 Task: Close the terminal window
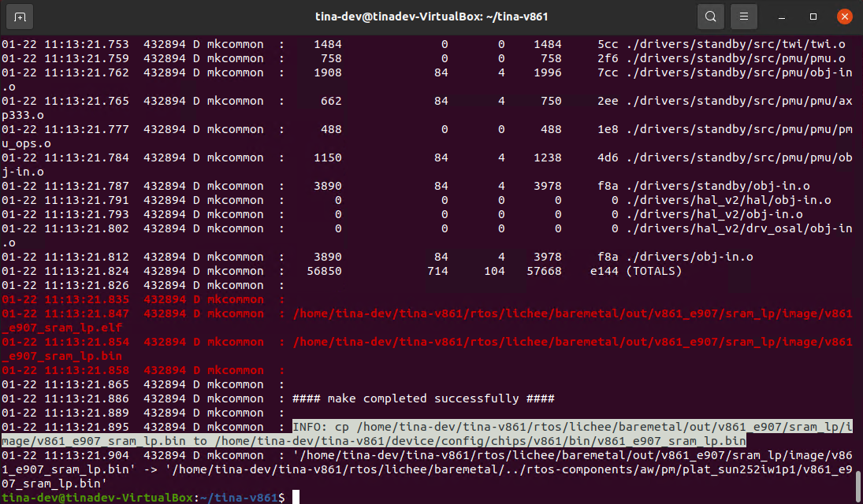pyautogui.click(x=845, y=17)
